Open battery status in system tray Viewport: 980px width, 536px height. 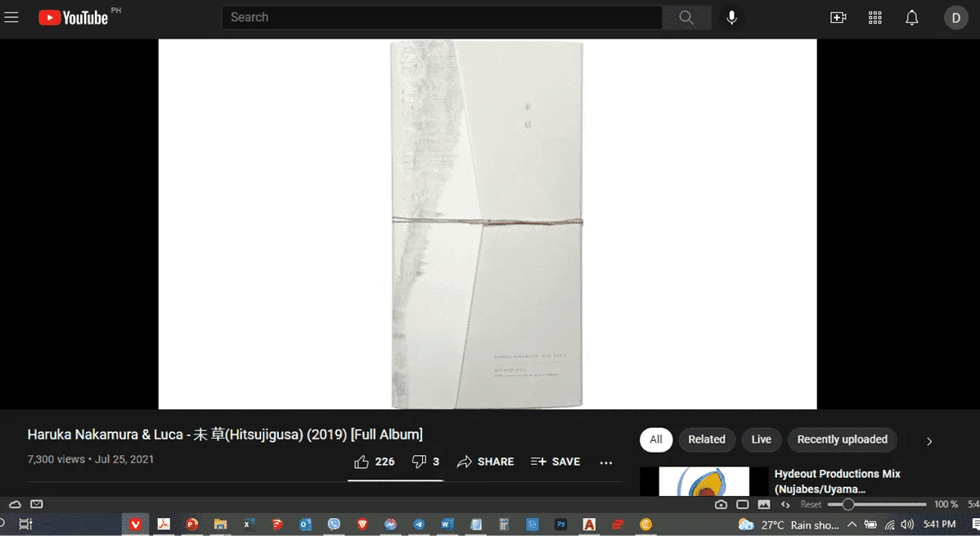(x=870, y=524)
